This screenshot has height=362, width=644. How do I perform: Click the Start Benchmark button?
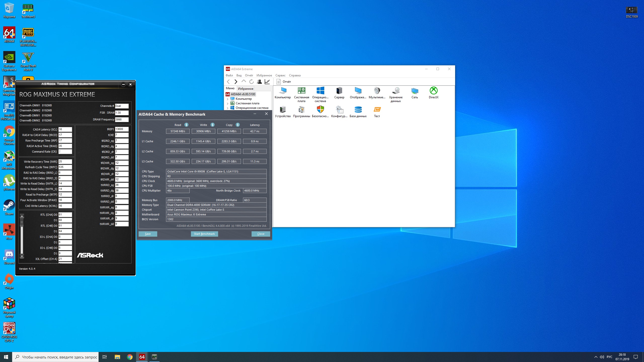click(x=204, y=234)
